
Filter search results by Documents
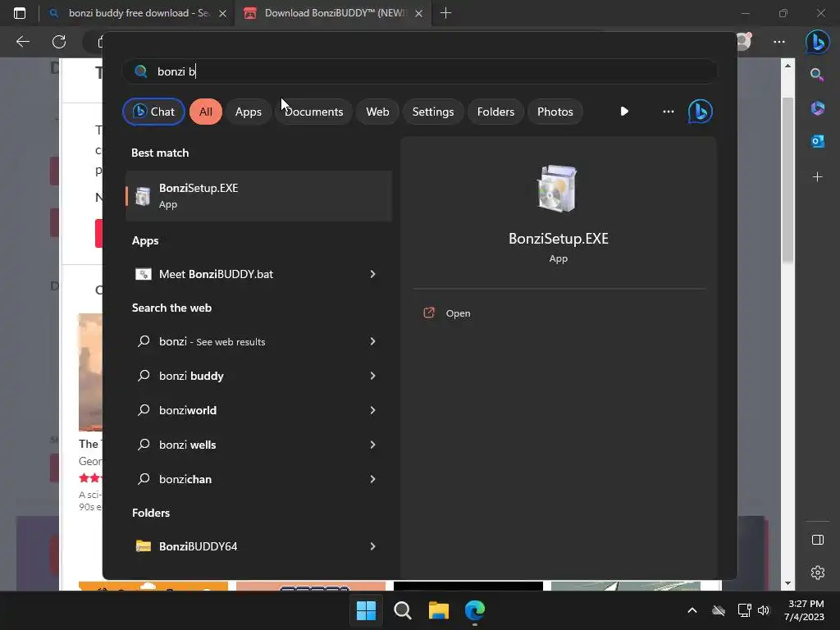tap(313, 112)
